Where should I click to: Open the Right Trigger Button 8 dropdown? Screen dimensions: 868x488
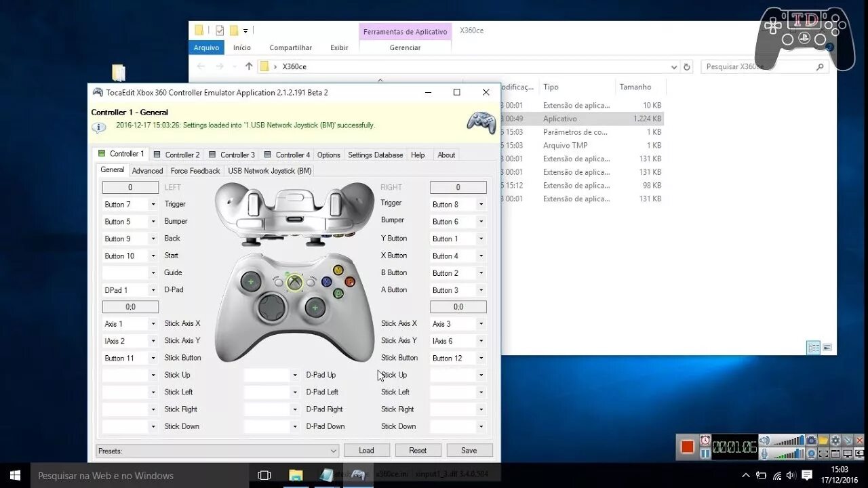481,204
